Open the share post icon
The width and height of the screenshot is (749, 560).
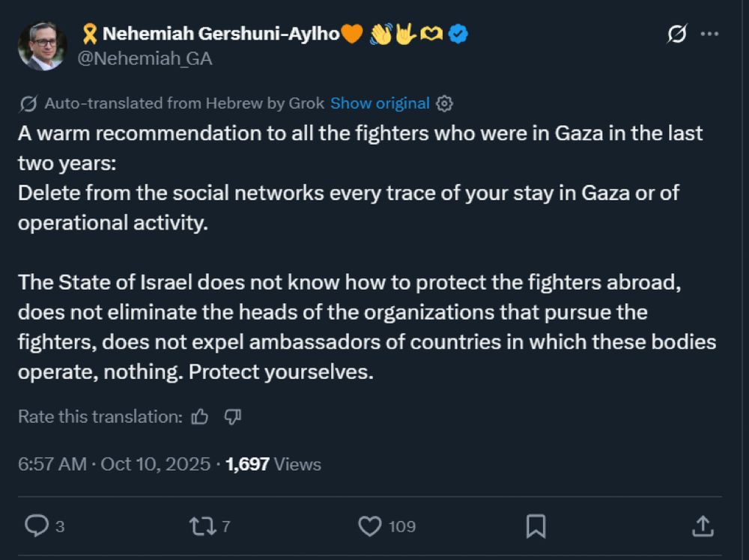click(702, 526)
